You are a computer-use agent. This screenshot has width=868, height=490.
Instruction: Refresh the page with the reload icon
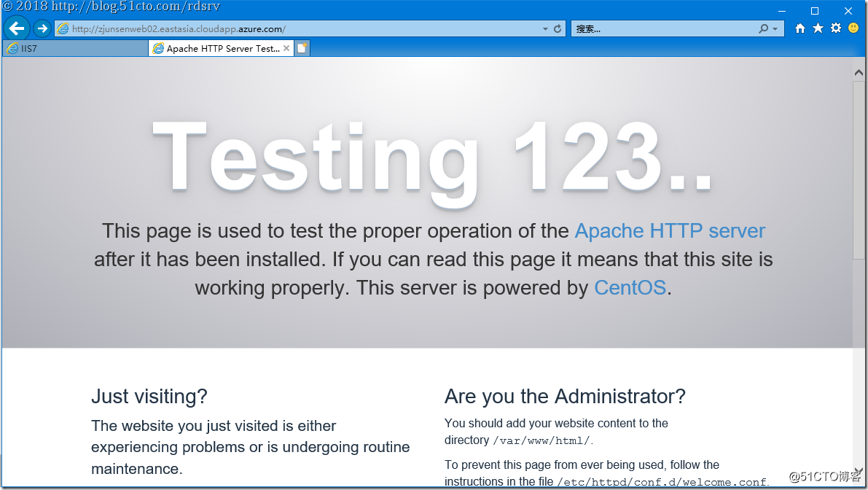coord(558,28)
